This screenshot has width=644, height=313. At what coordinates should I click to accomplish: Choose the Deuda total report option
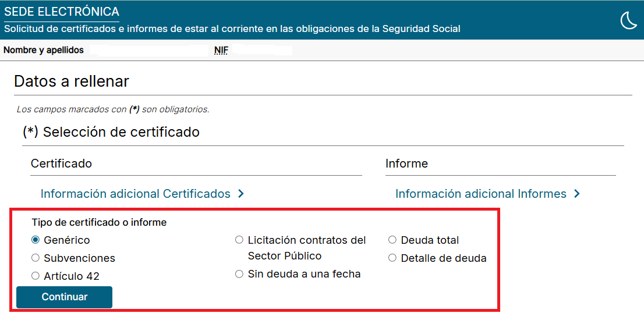point(392,240)
